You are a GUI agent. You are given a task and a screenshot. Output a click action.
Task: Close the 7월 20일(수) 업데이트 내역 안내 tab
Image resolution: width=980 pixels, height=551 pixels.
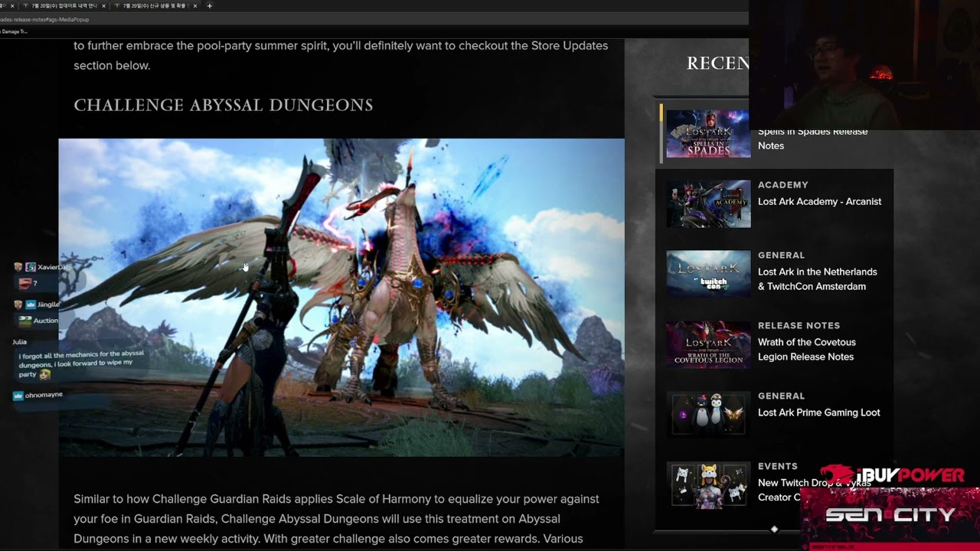[105, 5]
